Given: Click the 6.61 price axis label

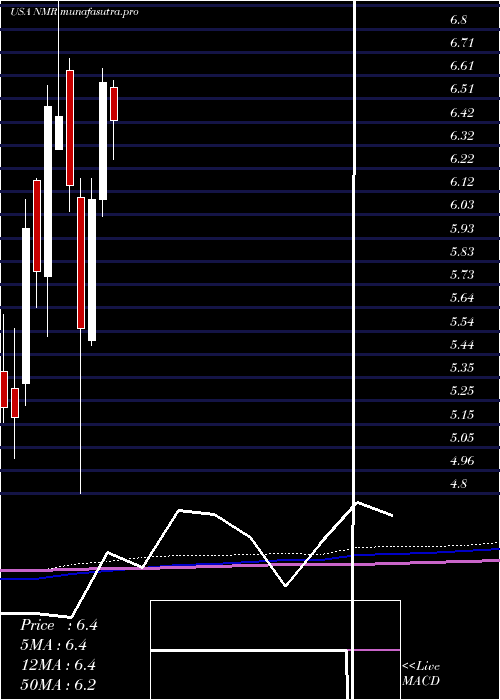Looking at the screenshot, I should tap(462, 66).
